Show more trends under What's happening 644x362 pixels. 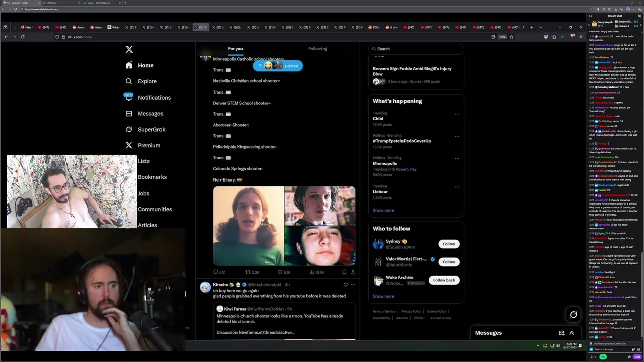(383, 210)
